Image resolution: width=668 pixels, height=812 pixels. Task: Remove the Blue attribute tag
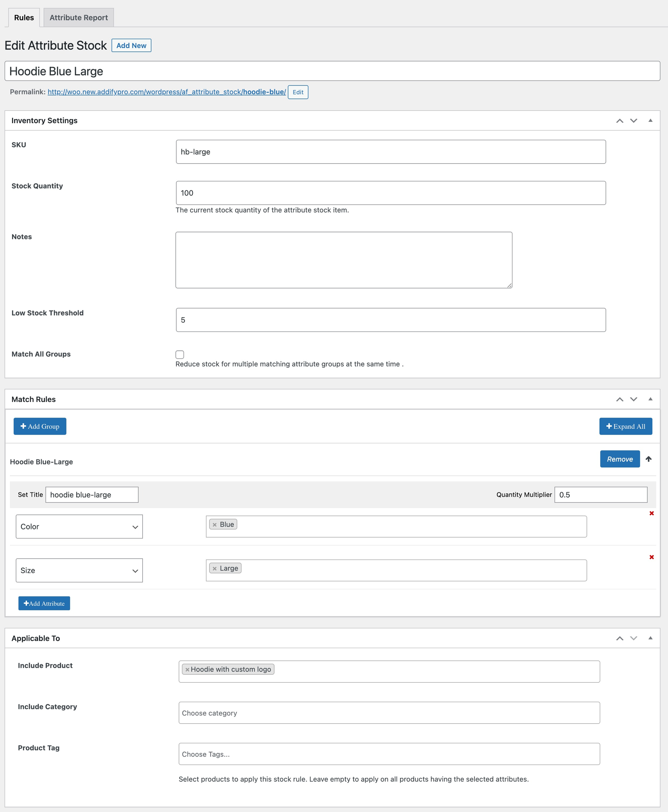tap(215, 524)
